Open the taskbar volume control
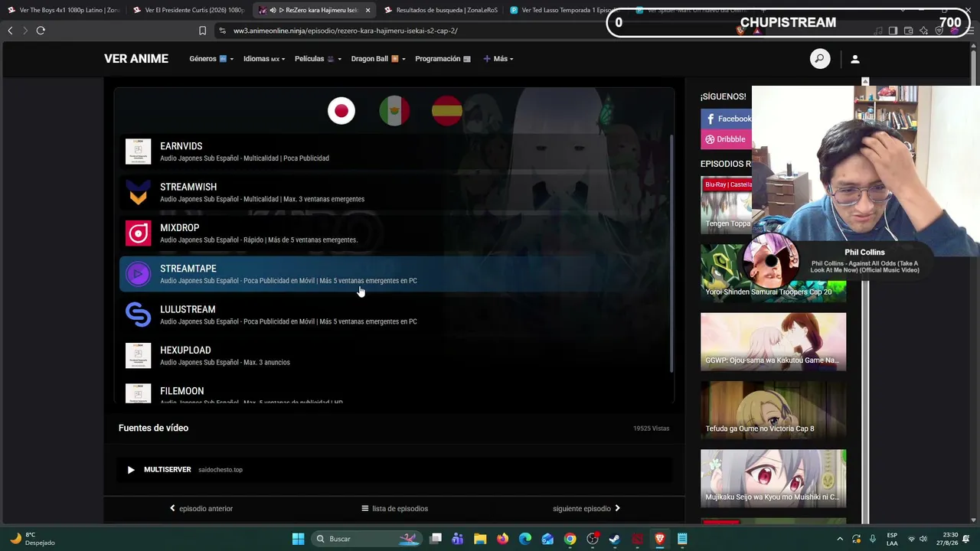Viewport: 980px width, 551px height. click(x=923, y=539)
